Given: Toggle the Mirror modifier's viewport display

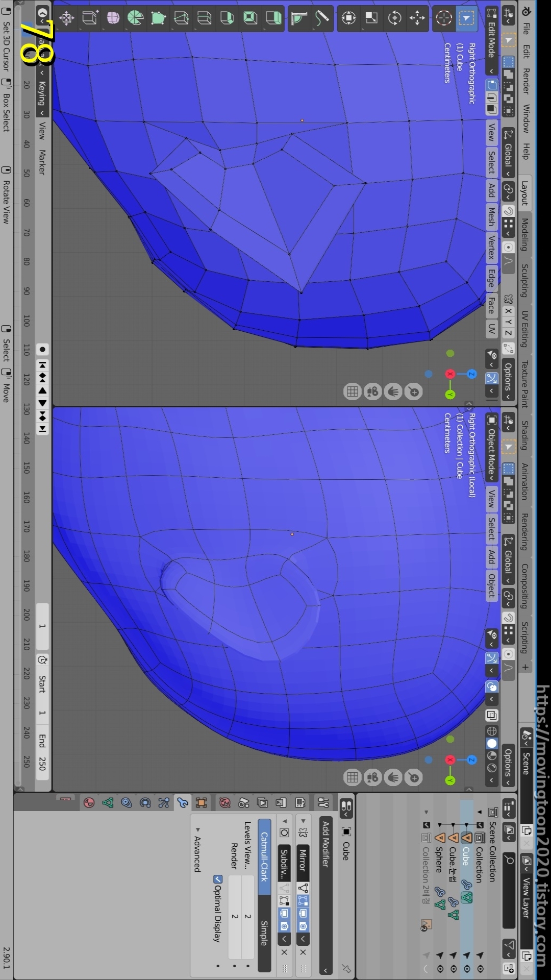Looking at the screenshot, I should (303, 914).
